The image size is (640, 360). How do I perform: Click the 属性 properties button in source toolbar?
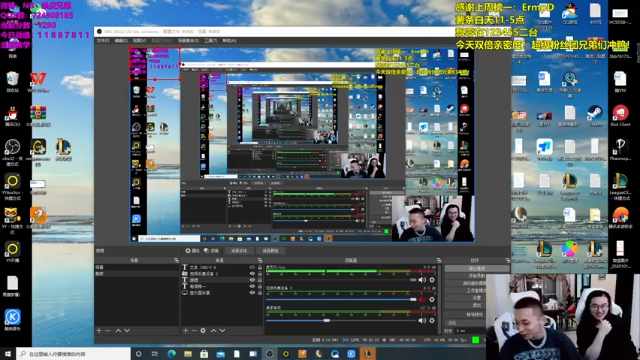coord(192,251)
